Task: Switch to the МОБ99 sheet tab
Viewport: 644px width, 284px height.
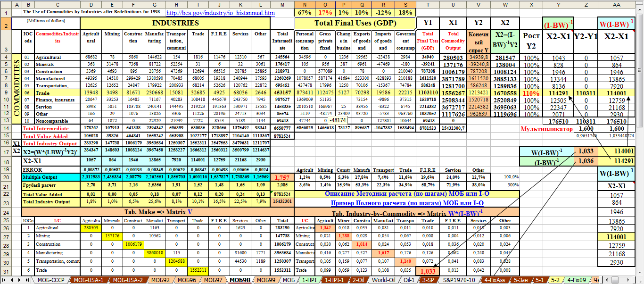Action: pyautogui.click(x=267, y=280)
